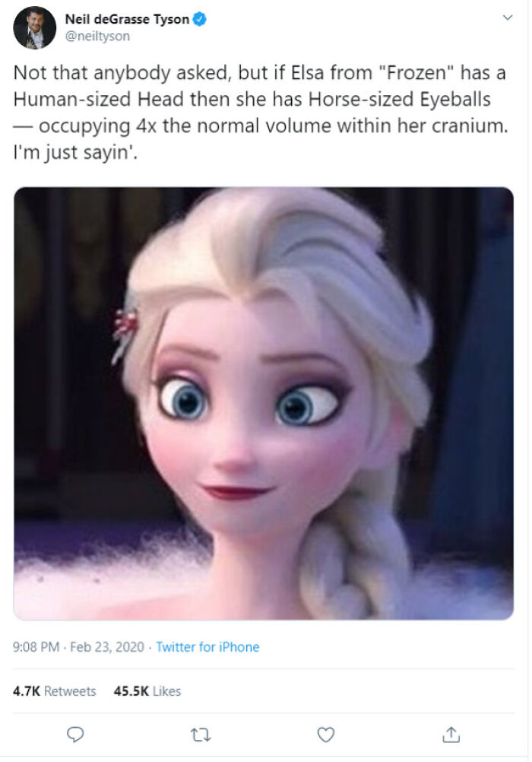Open the Neil deGrasse Tyson display name
The width and height of the screenshot is (532, 762).
(127, 19)
